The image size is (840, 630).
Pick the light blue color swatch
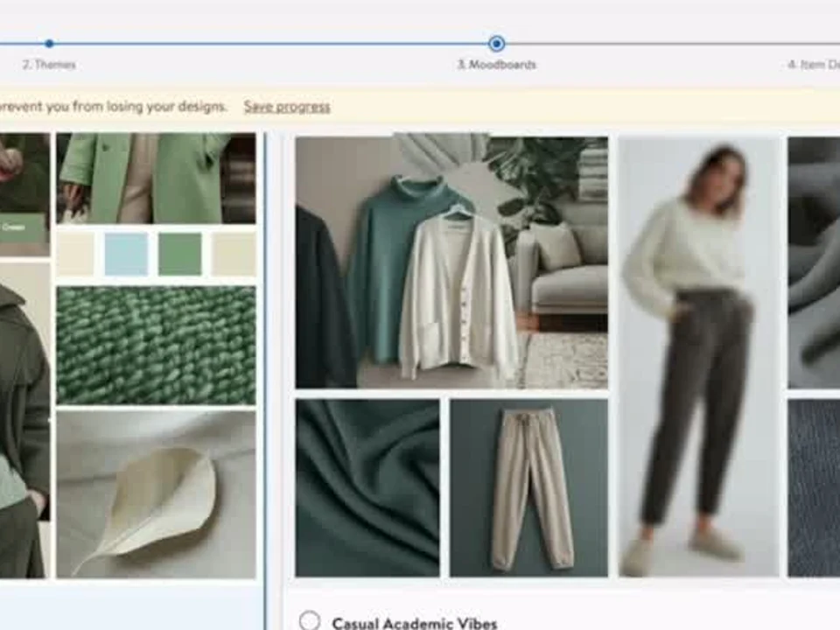[x=126, y=255]
